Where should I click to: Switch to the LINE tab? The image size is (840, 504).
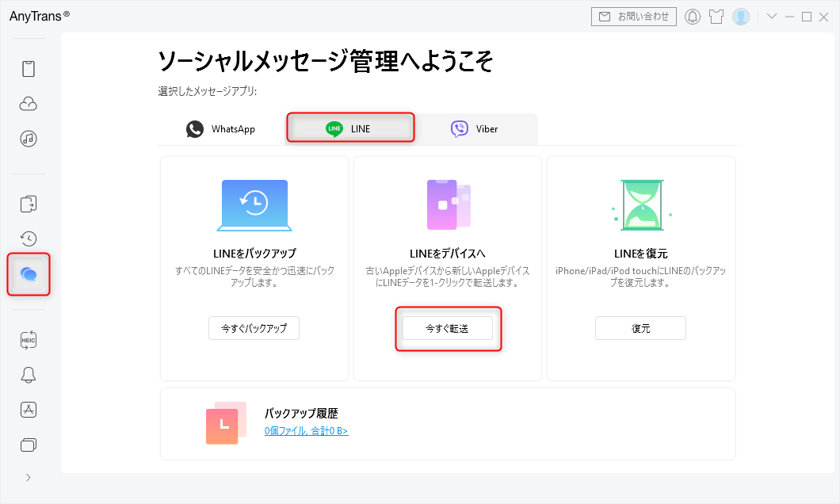pyautogui.click(x=350, y=128)
